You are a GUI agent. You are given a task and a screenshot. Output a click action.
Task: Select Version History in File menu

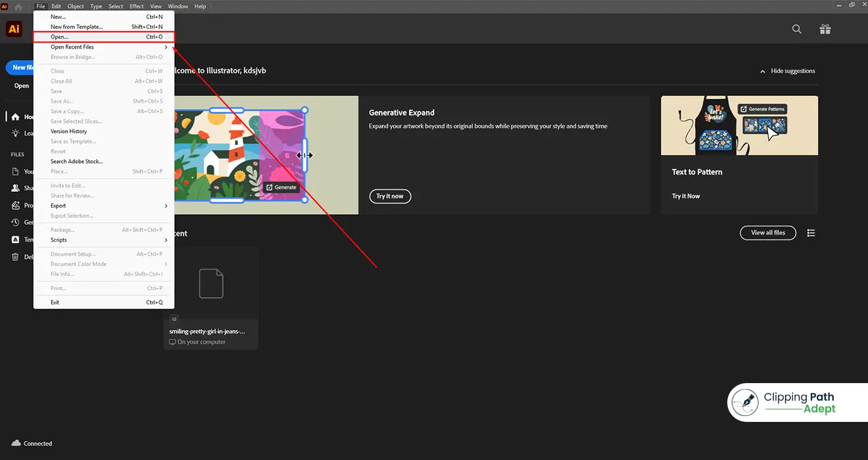69,131
